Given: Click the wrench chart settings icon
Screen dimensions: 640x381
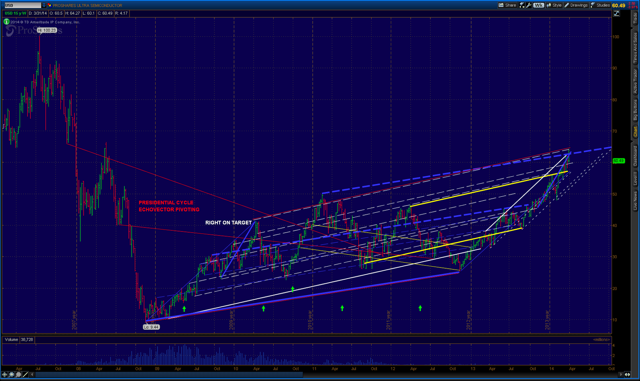Looking at the screenshot, I should pos(528,5).
